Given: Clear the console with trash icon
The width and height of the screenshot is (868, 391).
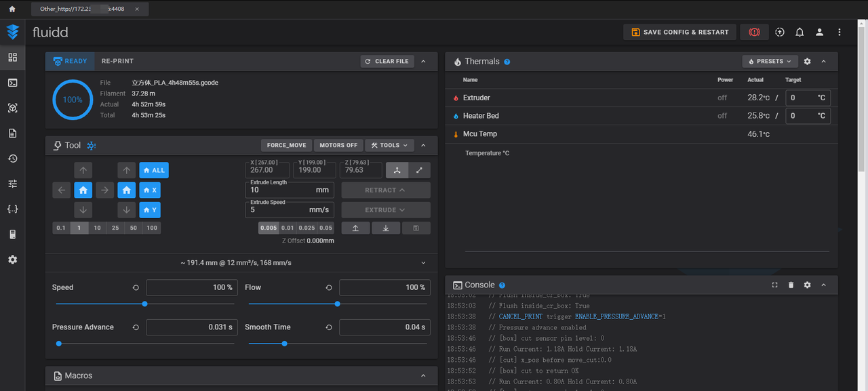Looking at the screenshot, I should coord(791,285).
